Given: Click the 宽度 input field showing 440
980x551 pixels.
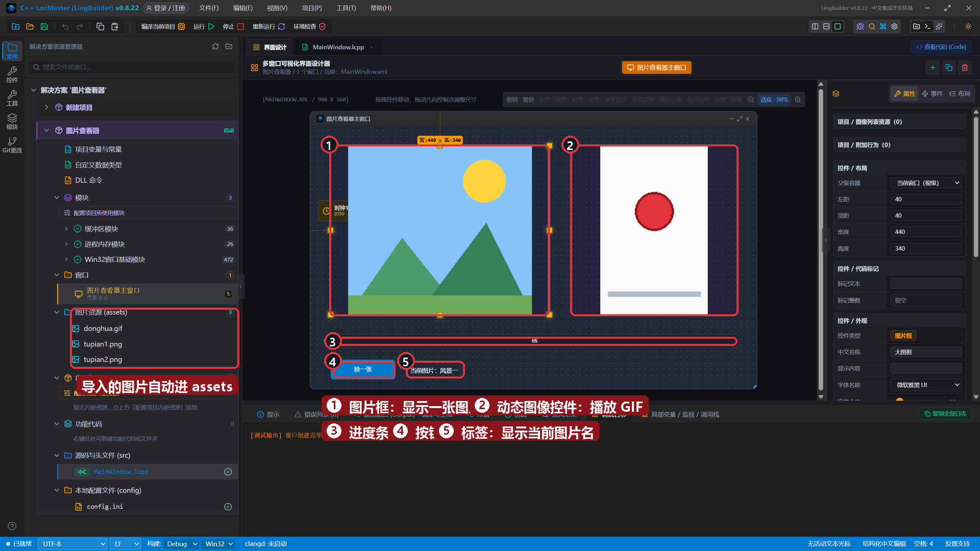Looking at the screenshot, I should tap(926, 232).
